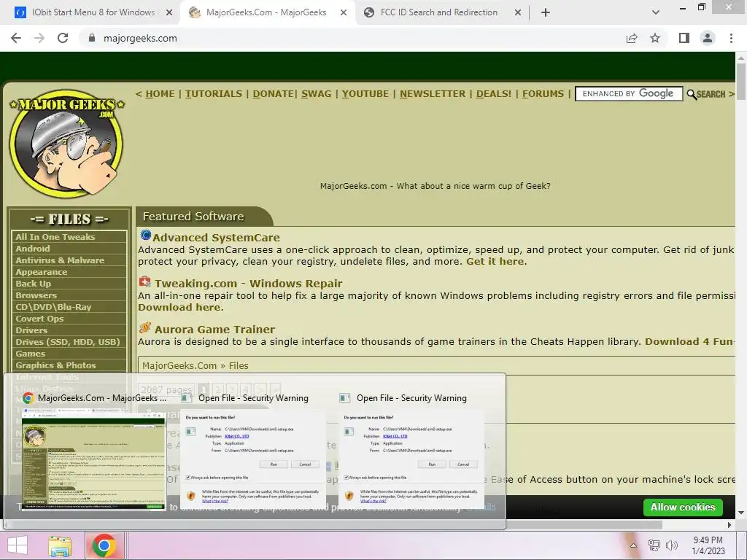747x560 pixels.
Task: Share this page using the share icon
Action: (x=632, y=38)
